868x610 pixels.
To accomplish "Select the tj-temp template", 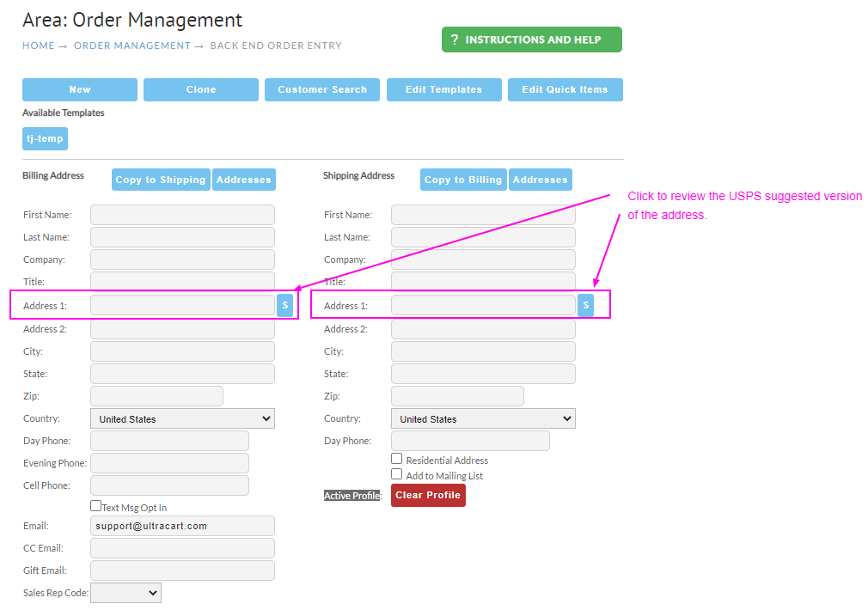I will point(45,138).
